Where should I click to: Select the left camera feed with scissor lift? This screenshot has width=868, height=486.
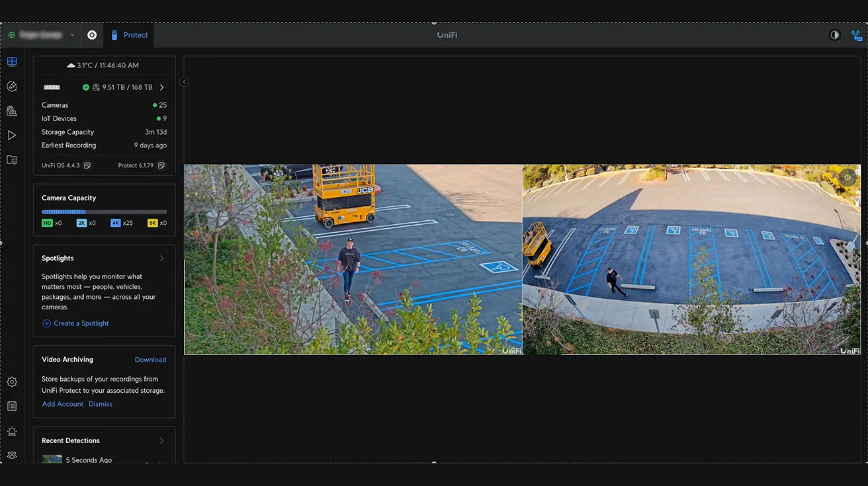(x=353, y=259)
